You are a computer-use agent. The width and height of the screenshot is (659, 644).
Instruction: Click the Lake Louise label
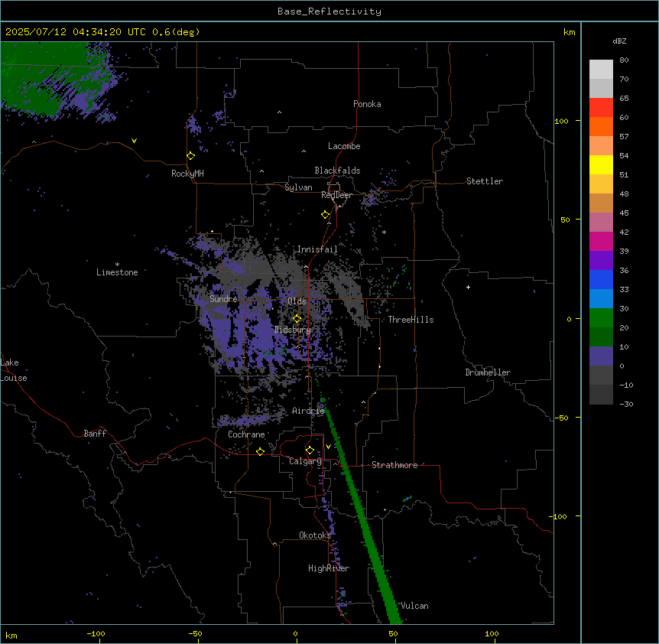pos(14,370)
